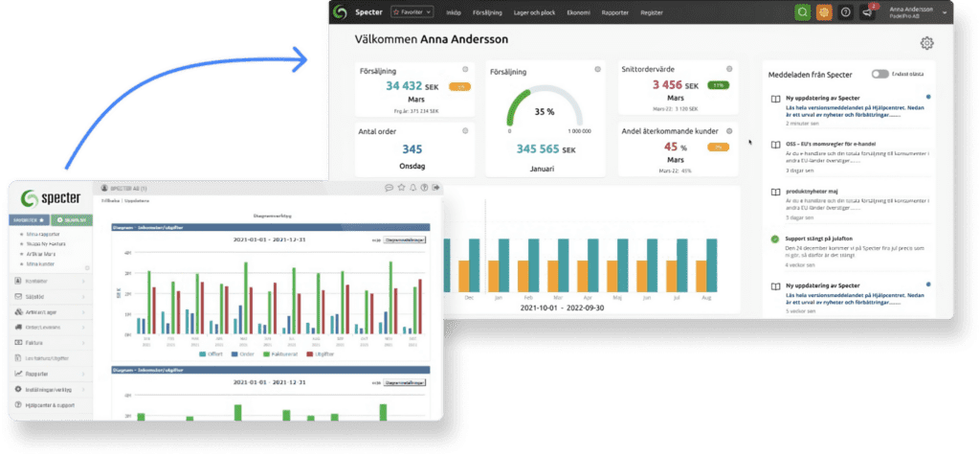Image resolution: width=980 pixels, height=456 pixels.
Task: Open the help question mark in dark top bar
Action: (x=846, y=11)
